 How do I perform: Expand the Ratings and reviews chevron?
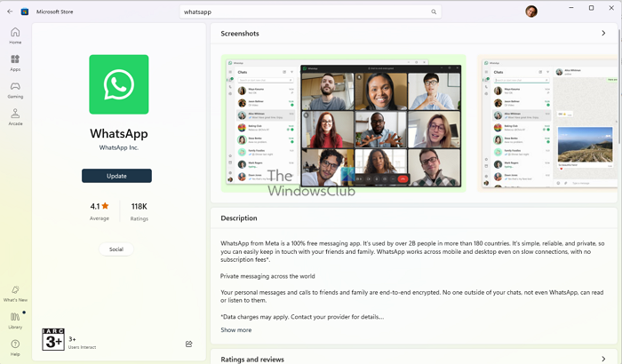[x=603, y=359]
